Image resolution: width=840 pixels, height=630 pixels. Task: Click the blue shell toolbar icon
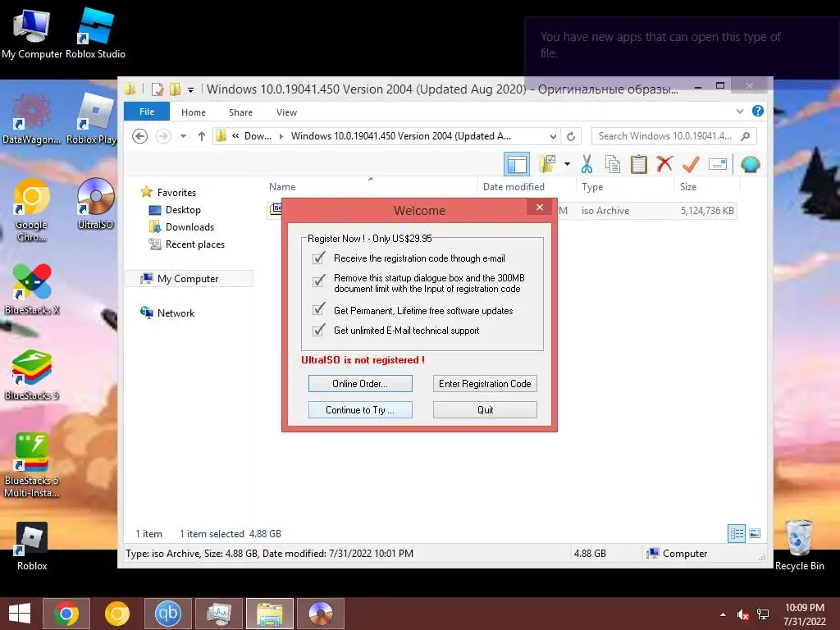(x=750, y=164)
